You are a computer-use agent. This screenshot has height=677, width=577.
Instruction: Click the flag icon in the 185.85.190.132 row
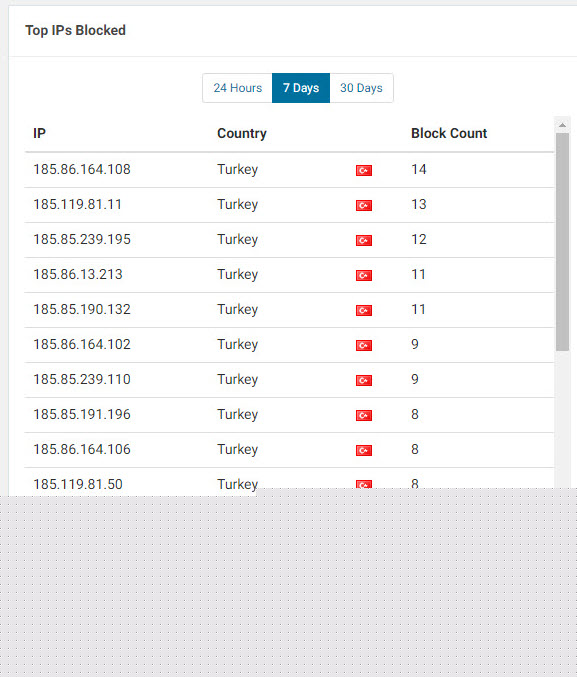[x=364, y=310]
